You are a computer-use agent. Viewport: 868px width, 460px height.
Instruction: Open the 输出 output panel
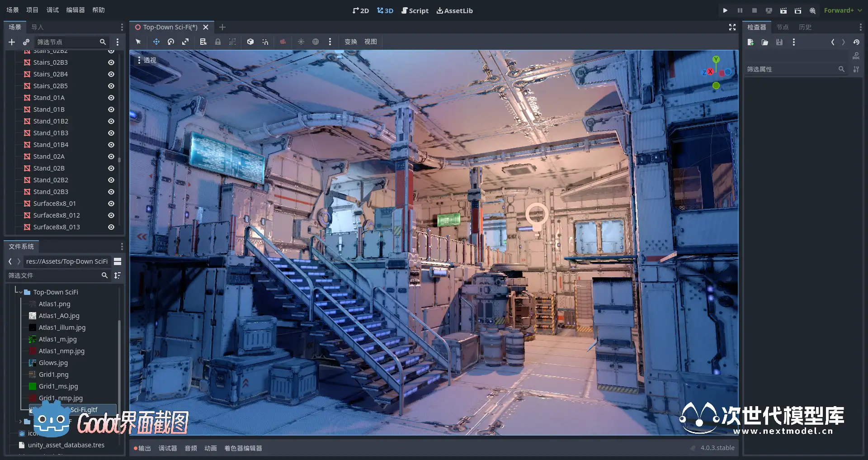142,448
